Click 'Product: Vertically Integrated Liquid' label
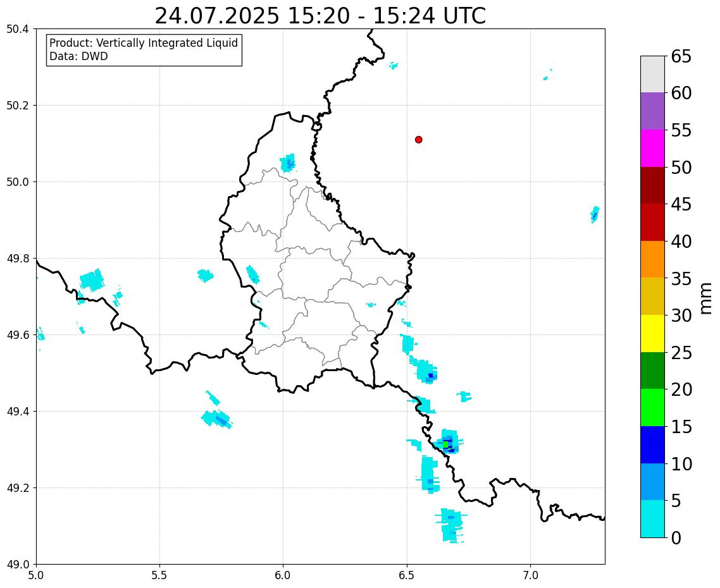720x588 pixels. (144, 43)
